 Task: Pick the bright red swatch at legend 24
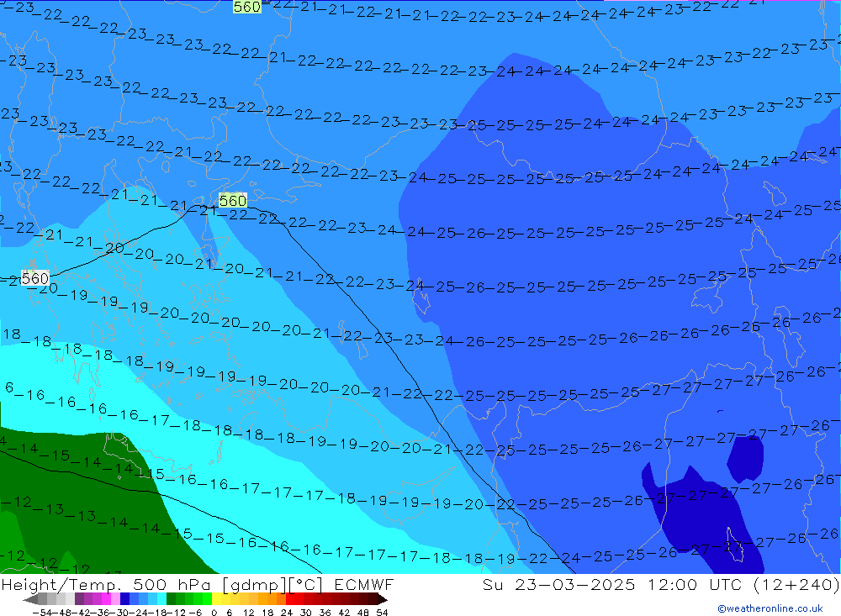point(290,599)
